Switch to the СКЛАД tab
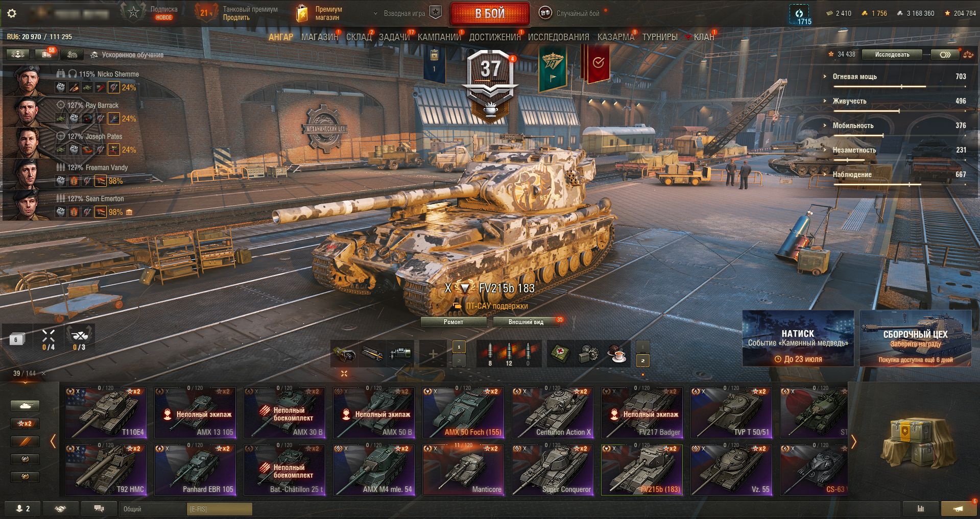This screenshot has width=980, height=519. coord(358,37)
